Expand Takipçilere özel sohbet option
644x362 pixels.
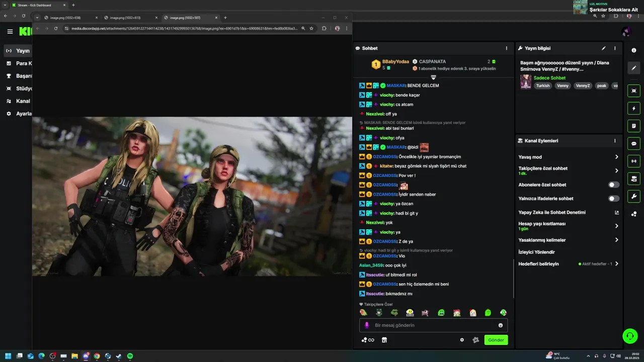(x=616, y=170)
